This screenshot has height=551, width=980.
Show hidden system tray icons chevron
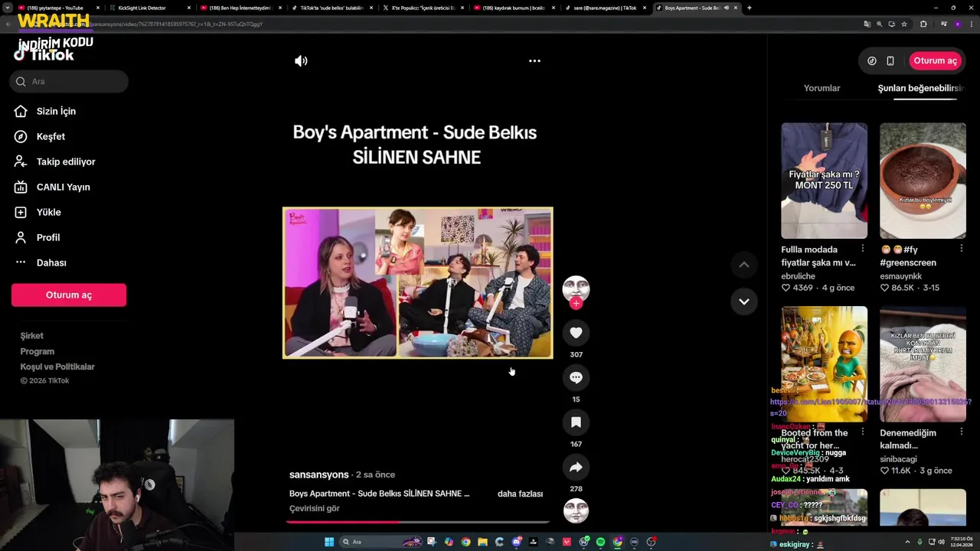[x=908, y=542]
